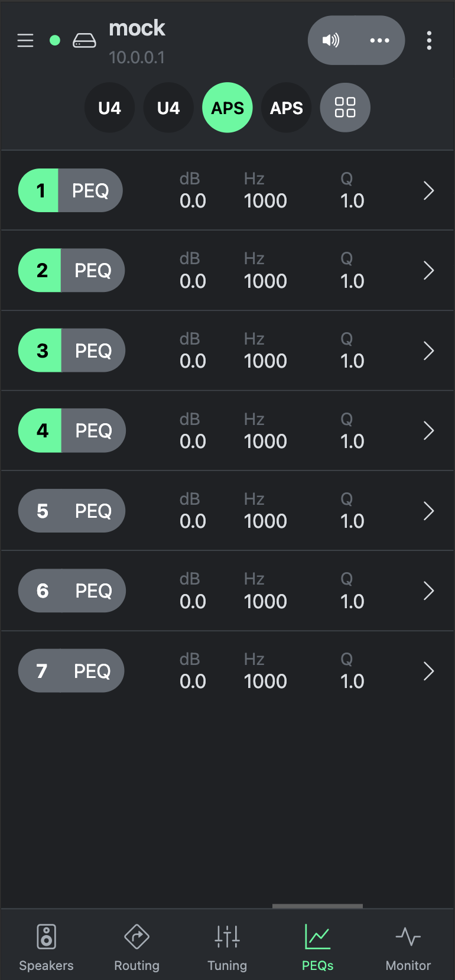This screenshot has width=455, height=980.
Task: Select the first U4 channel button
Action: coord(110,108)
